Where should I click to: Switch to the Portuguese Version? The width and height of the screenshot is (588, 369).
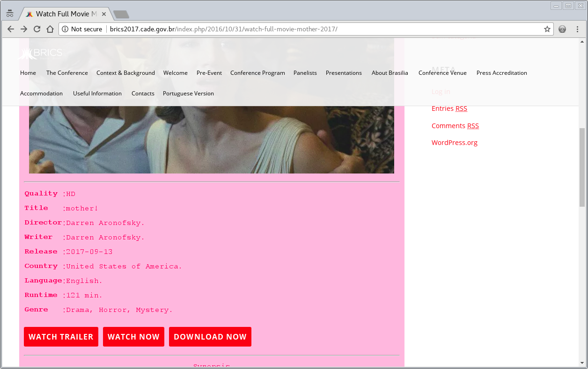(x=188, y=94)
